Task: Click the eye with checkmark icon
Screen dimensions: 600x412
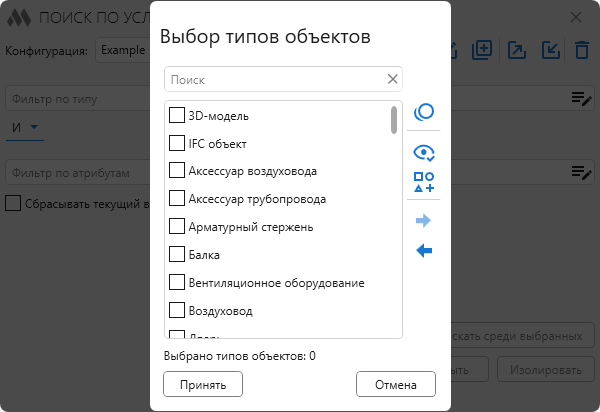Action: pyautogui.click(x=424, y=153)
